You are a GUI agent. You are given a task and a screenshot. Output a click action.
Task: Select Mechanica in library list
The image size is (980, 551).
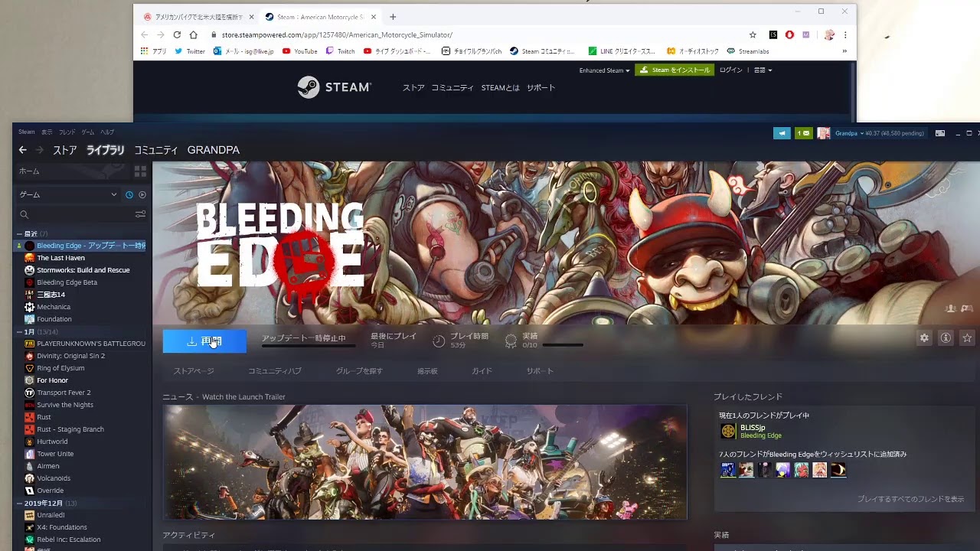click(x=54, y=307)
